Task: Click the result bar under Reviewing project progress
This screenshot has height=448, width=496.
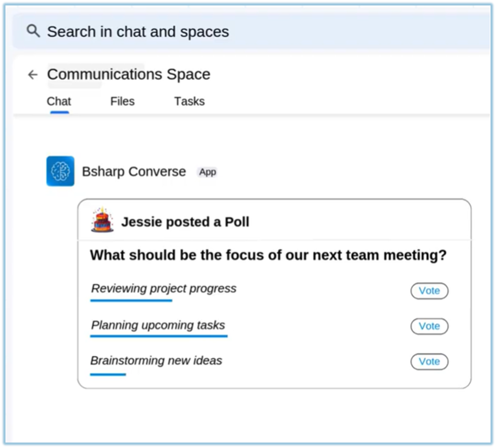Action: pyautogui.click(x=131, y=301)
